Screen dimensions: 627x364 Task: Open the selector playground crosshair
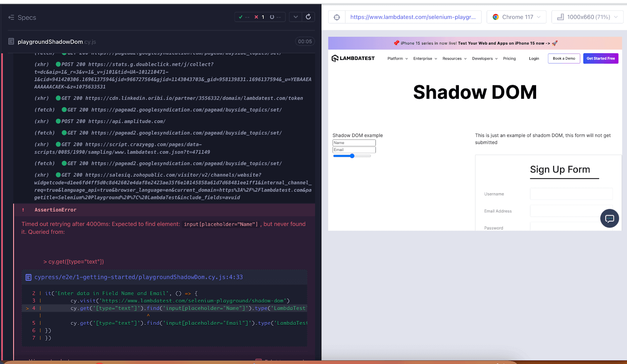337,17
